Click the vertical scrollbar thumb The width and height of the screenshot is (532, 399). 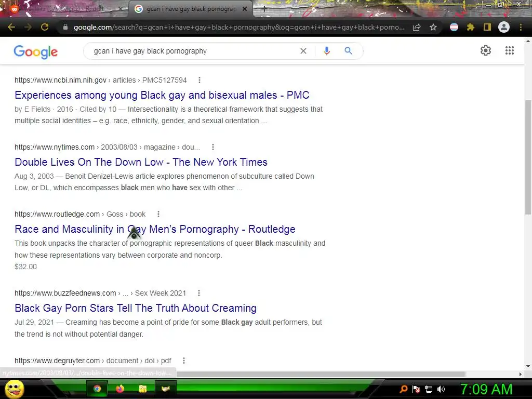(528, 157)
